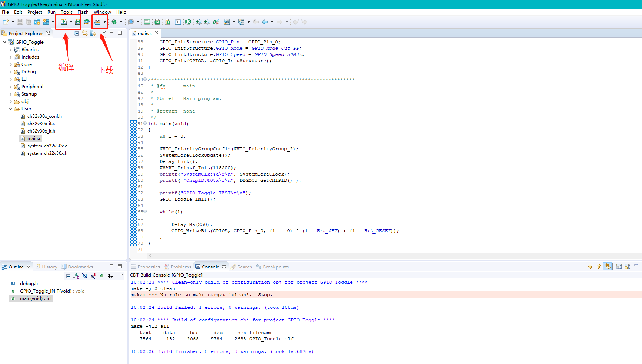Click the New project toolbar icon
Screen dimensions: 642x364
coord(6,22)
